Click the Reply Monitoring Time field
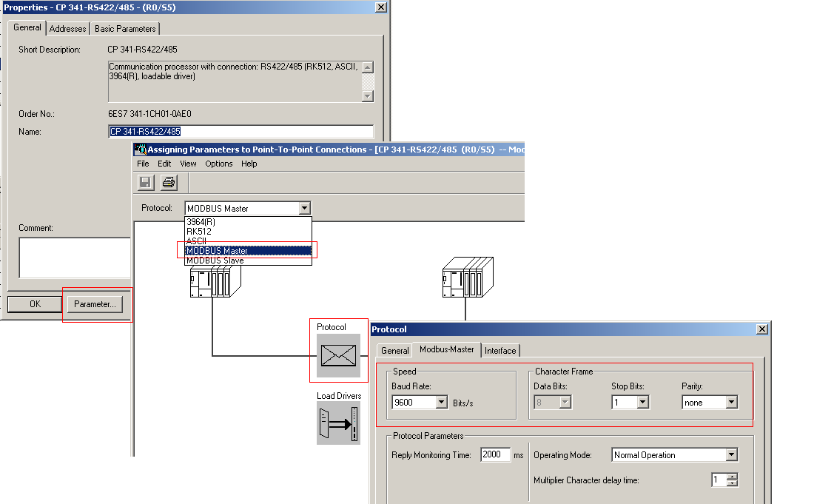The width and height of the screenshot is (814, 504). point(495,455)
